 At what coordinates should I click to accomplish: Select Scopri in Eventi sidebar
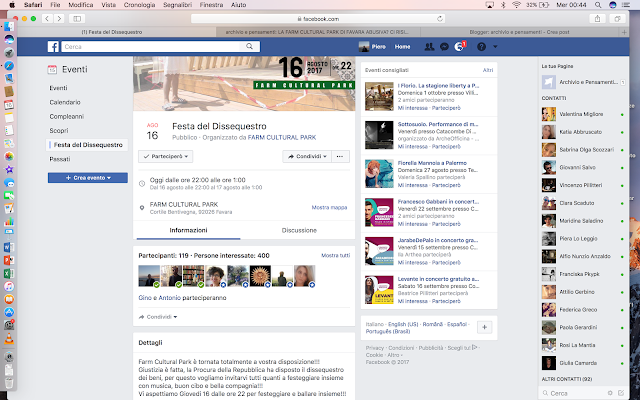point(59,131)
